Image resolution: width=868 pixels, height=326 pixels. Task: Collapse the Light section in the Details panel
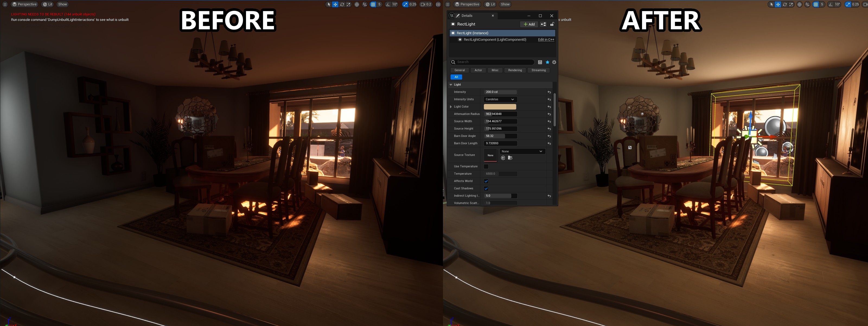[451, 84]
